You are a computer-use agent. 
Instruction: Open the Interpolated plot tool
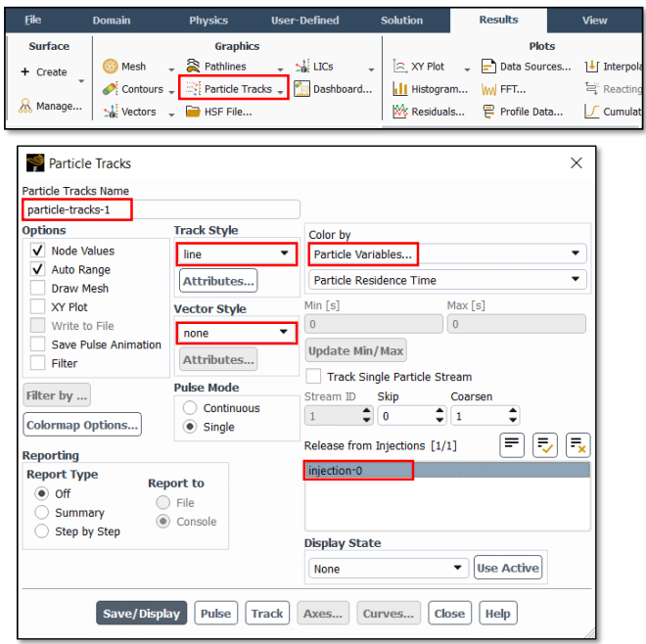[x=614, y=67]
